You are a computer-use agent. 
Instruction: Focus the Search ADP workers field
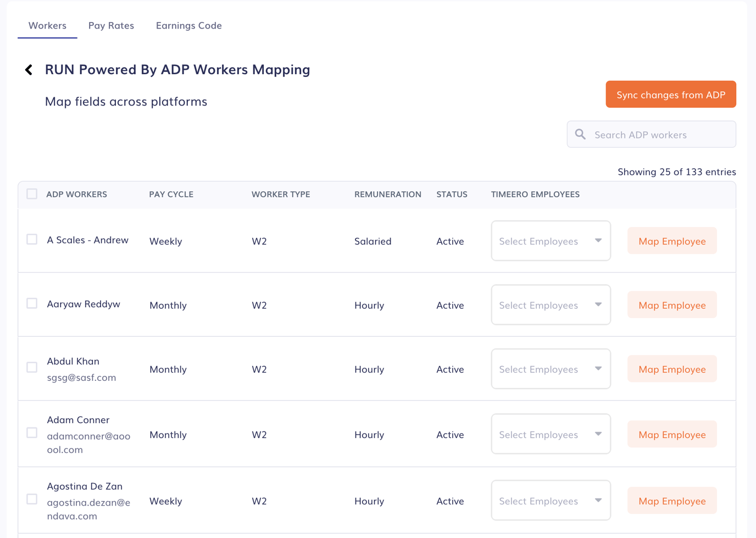[659, 135]
